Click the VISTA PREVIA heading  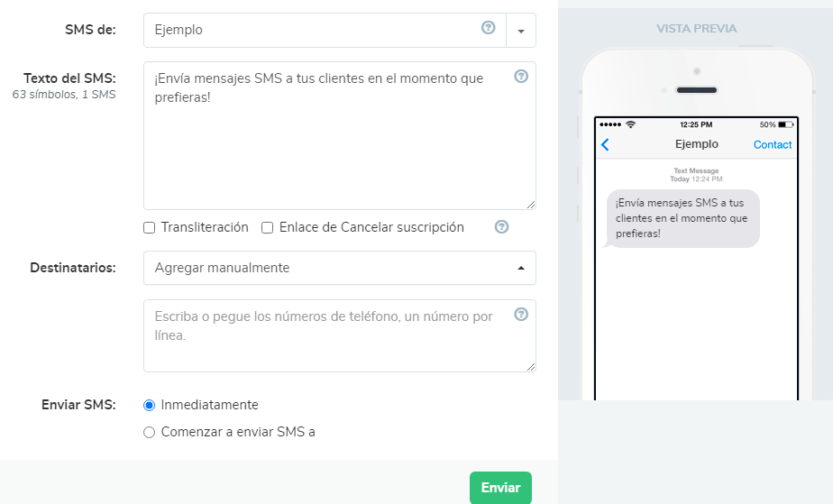tap(697, 29)
